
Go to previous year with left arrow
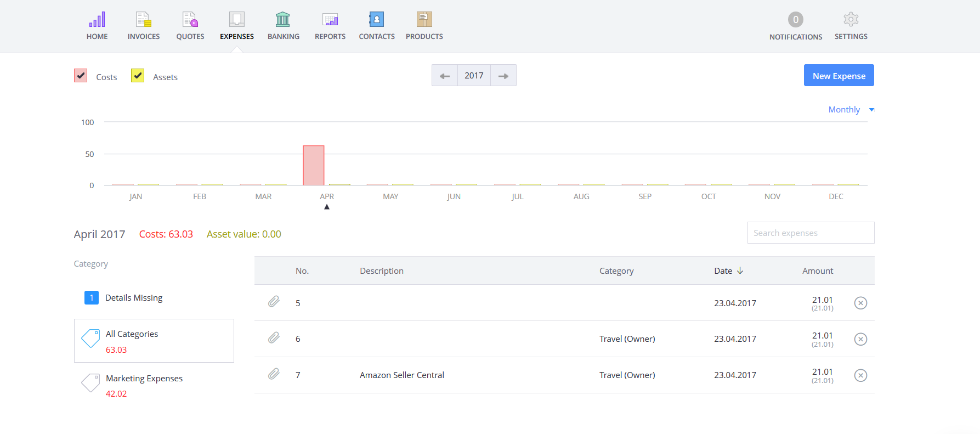(x=445, y=76)
